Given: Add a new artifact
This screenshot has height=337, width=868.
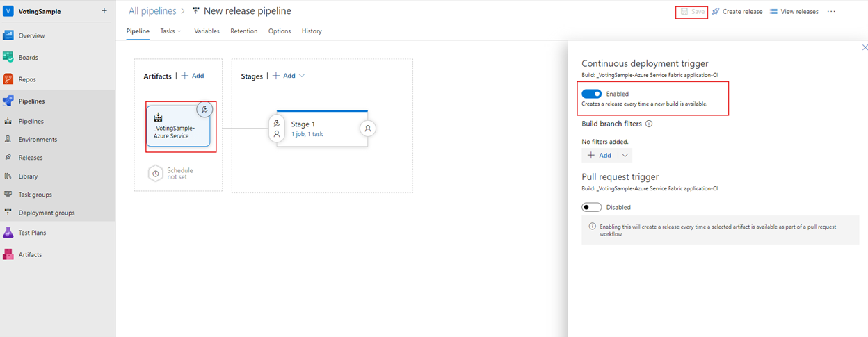Looking at the screenshot, I should point(193,76).
